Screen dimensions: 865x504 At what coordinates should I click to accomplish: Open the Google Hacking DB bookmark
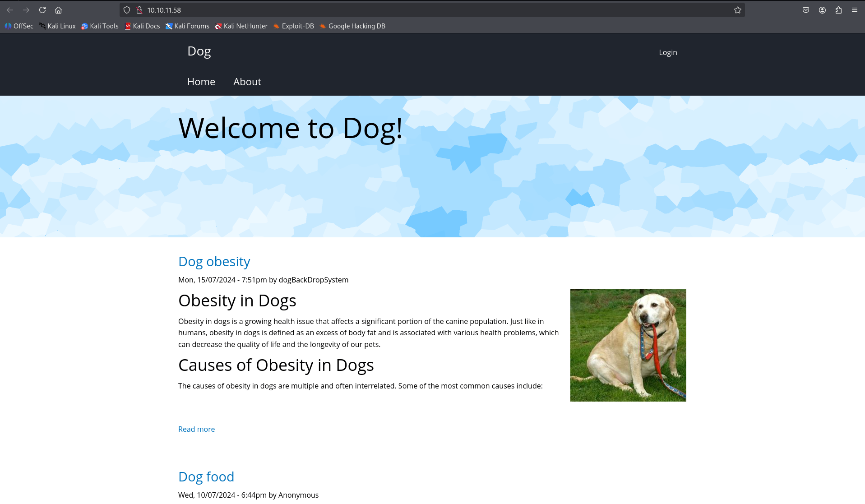click(x=353, y=26)
